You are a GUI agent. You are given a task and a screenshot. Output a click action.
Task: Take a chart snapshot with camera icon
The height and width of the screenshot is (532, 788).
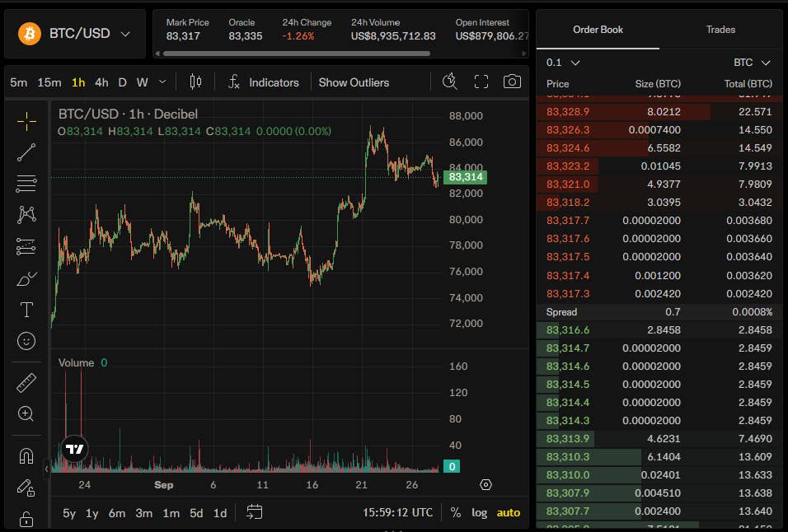512,82
